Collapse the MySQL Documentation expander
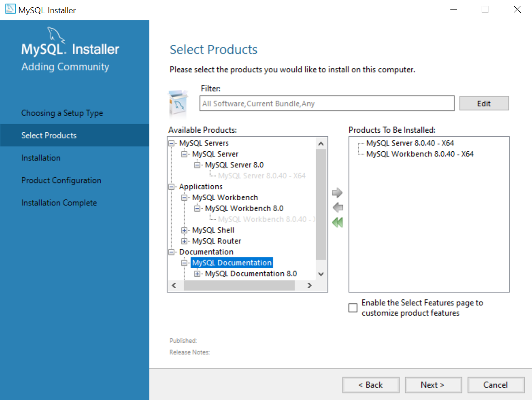This screenshot has height=400, width=532. point(184,263)
